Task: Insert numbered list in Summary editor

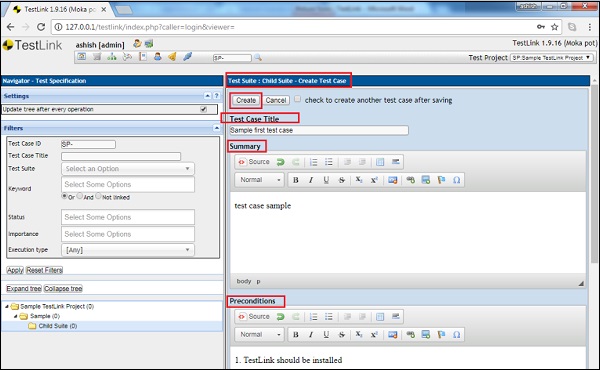Action: pyautogui.click(x=313, y=162)
